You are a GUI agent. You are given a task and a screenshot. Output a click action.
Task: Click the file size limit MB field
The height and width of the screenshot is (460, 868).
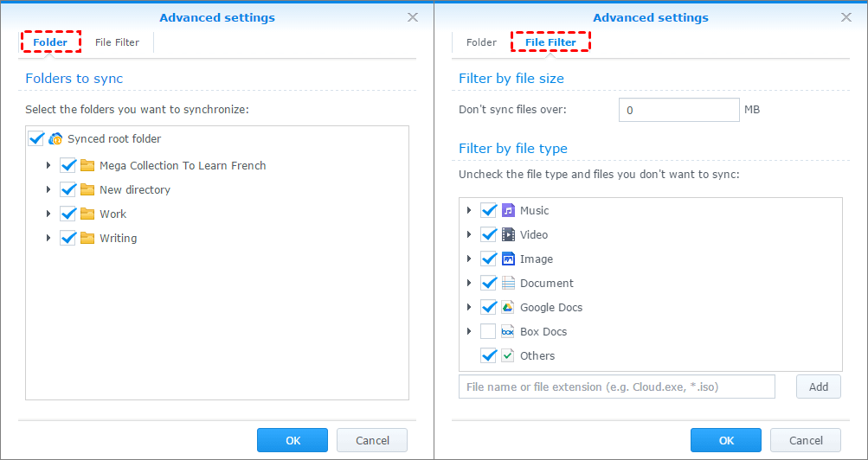pyautogui.click(x=678, y=110)
